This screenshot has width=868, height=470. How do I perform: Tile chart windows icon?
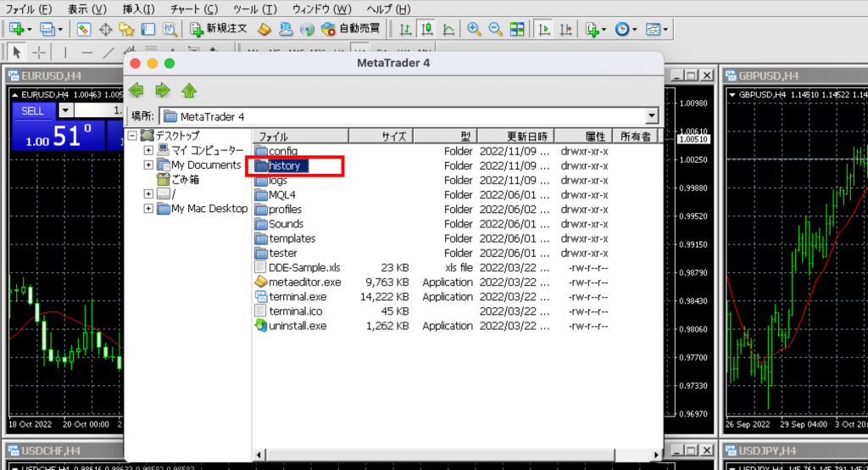pyautogui.click(x=517, y=29)
